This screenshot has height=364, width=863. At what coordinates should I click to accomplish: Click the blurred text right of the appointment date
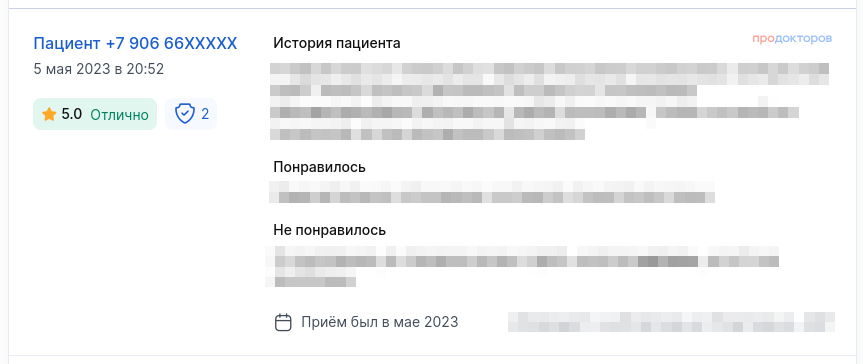pos(671,322)
